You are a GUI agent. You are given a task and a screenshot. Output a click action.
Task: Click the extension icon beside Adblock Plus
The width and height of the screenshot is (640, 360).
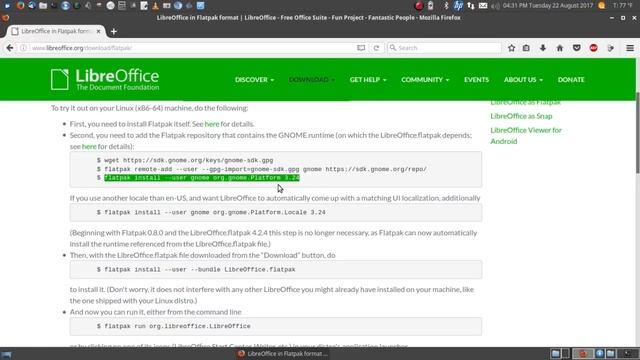611,48
